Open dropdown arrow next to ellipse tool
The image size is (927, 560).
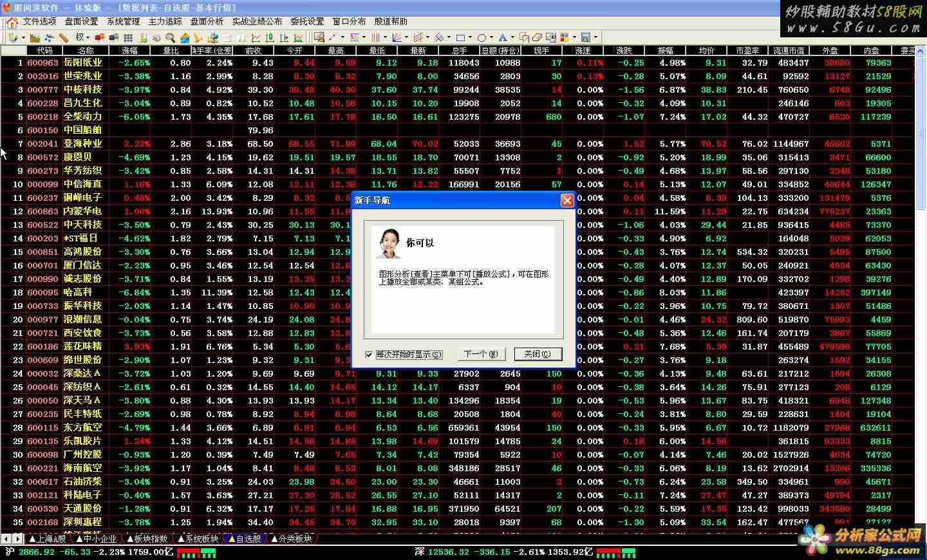point(491,37)
